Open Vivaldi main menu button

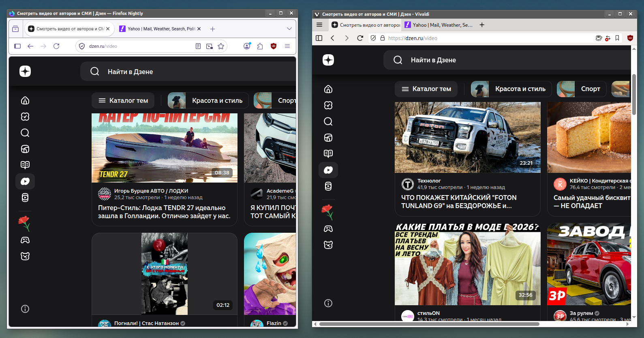click(x=319, y=25)
